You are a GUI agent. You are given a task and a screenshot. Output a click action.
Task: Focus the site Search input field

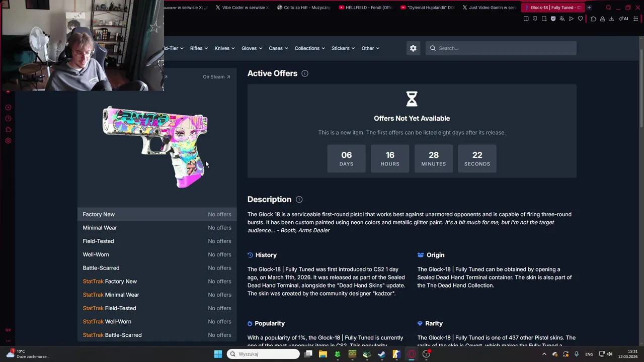(501, 48)
